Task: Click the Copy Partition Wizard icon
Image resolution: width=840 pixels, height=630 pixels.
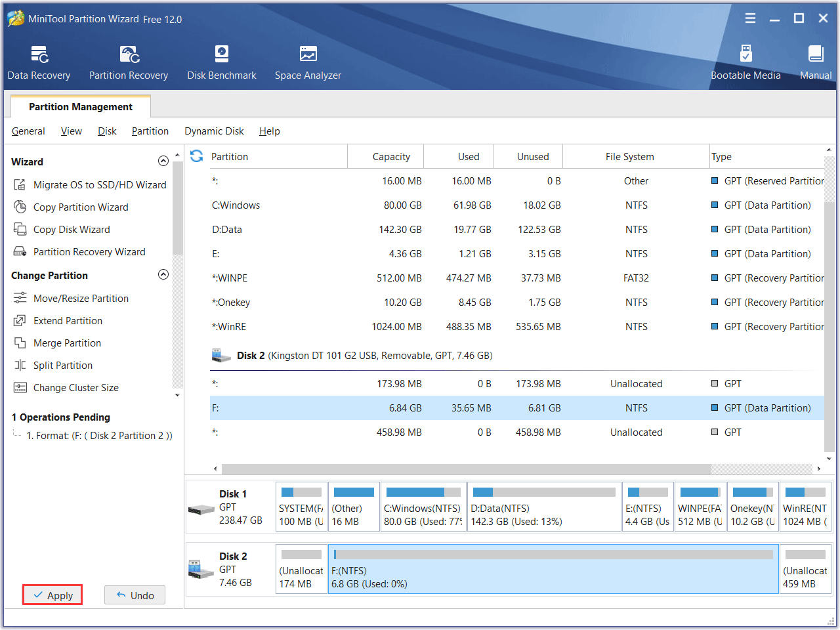Action: point(20,207)
